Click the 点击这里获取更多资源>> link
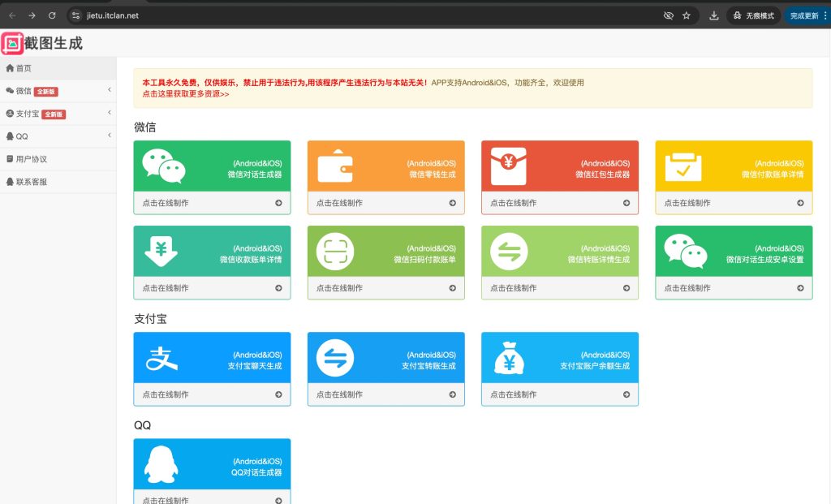The height and width of the screenshot is (504, 831). [x=186, y=94]
